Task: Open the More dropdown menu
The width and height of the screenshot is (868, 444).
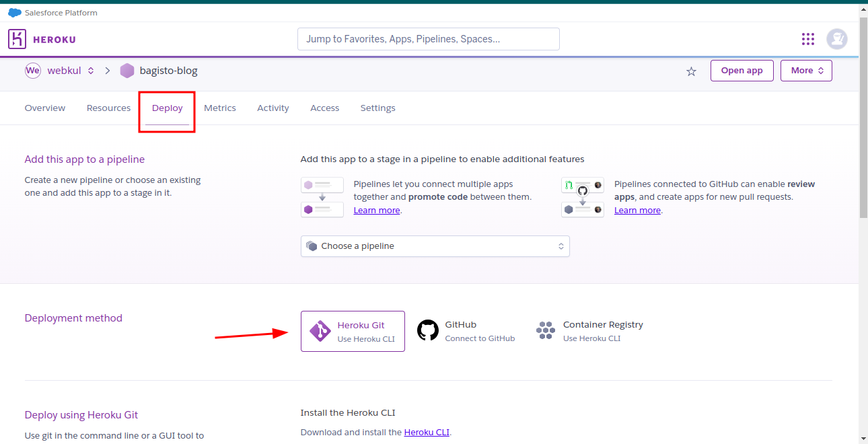Action: point(806,71)
